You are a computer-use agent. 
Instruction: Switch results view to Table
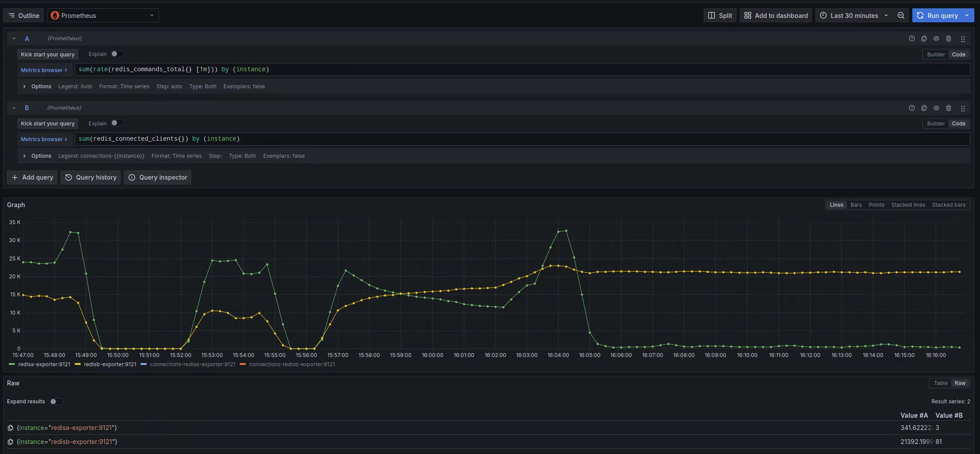[x=940, y=383]
